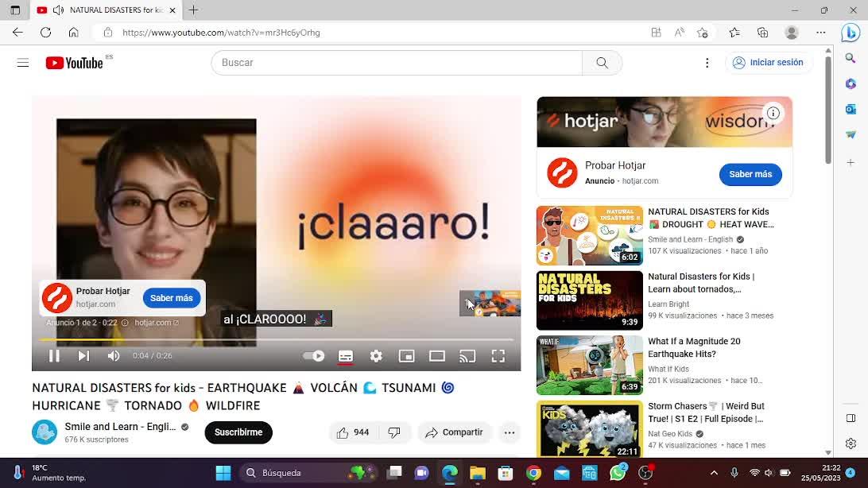Open Google Chrome from the taskbar
Screen dimensions: 868x488
pyautogui.click(x=533, y=473)
